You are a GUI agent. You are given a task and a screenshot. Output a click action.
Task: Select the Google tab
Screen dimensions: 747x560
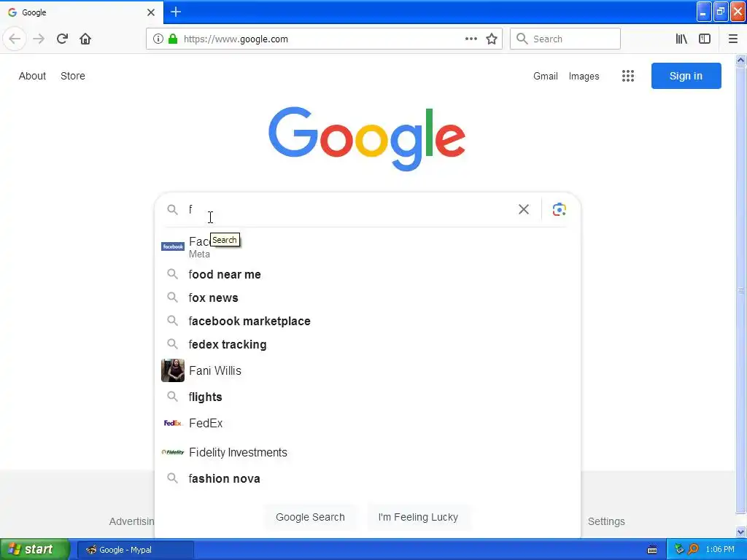click(x=82, y=12)
